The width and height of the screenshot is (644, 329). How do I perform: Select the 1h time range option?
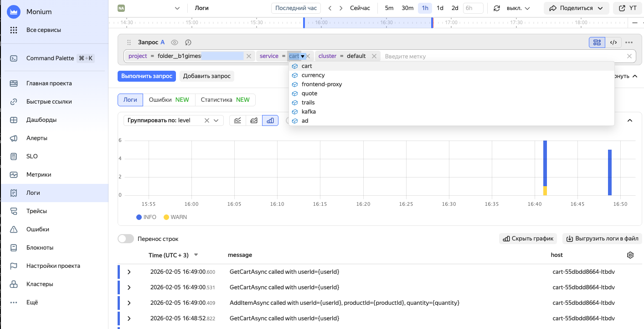click(x=425, y=8)
